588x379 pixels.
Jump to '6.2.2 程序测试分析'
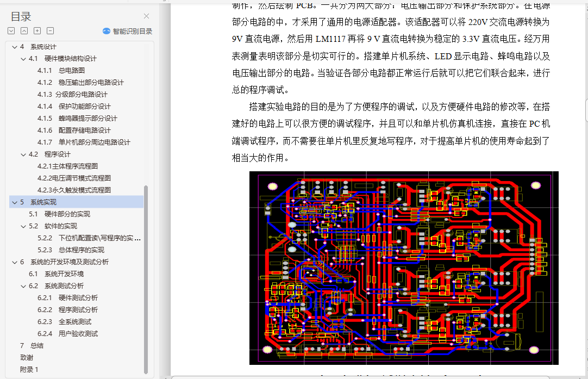tap(67, 310)
